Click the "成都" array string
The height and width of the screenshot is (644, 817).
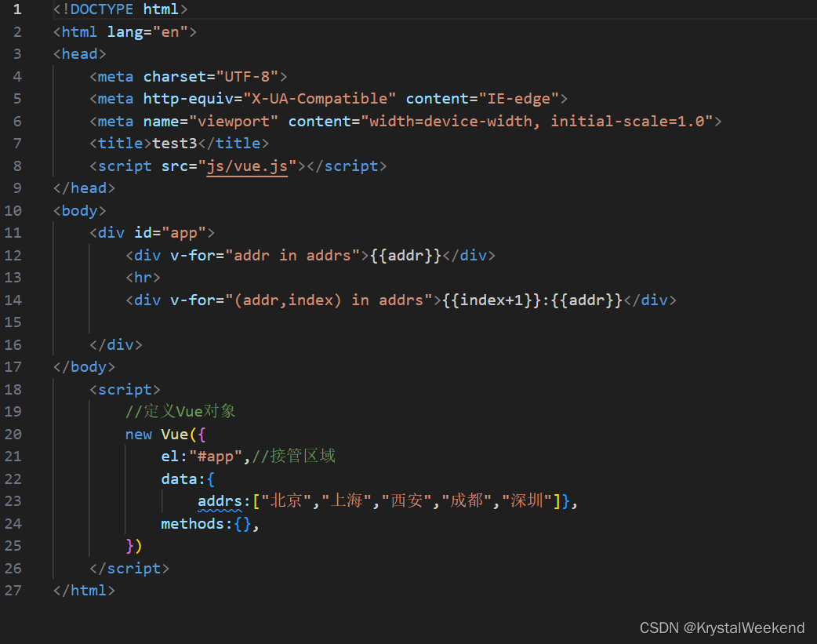pos(467,501)
